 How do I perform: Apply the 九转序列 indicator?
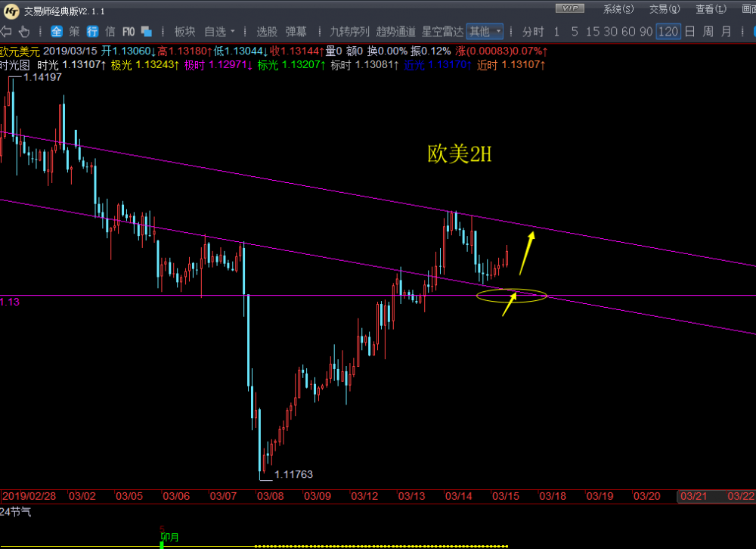click(349, 32)
